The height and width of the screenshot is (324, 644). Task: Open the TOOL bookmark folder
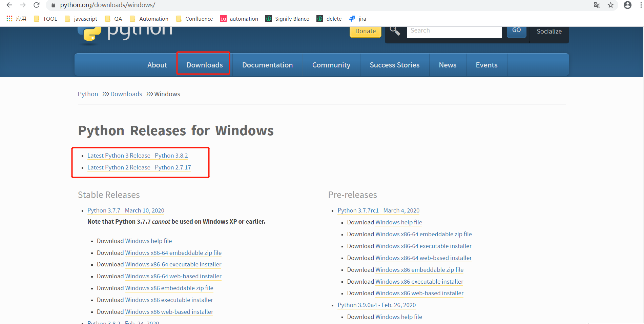point(45,19)
